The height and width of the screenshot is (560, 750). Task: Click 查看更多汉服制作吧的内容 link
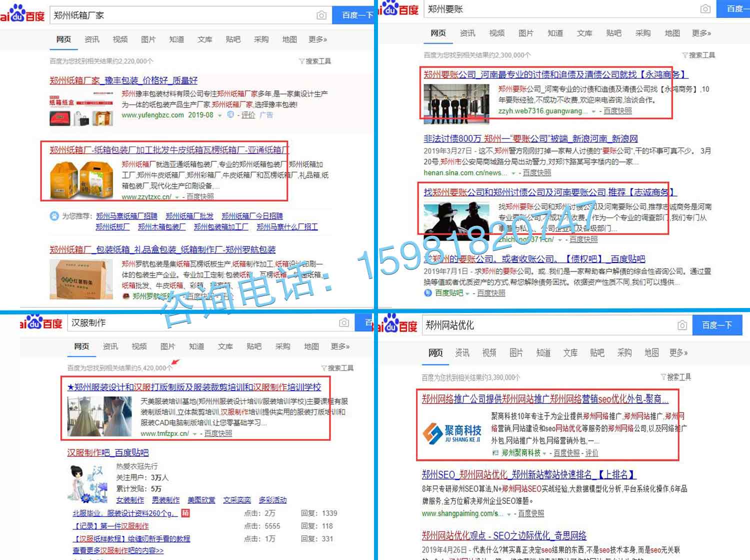(118, 550)
